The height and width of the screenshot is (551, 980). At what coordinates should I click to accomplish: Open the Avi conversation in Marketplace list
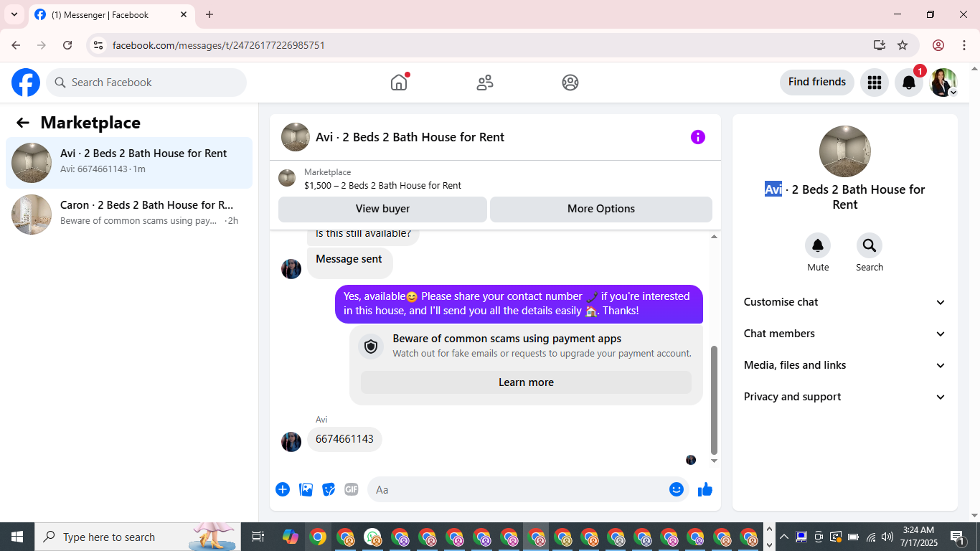(x=129, y=163)
